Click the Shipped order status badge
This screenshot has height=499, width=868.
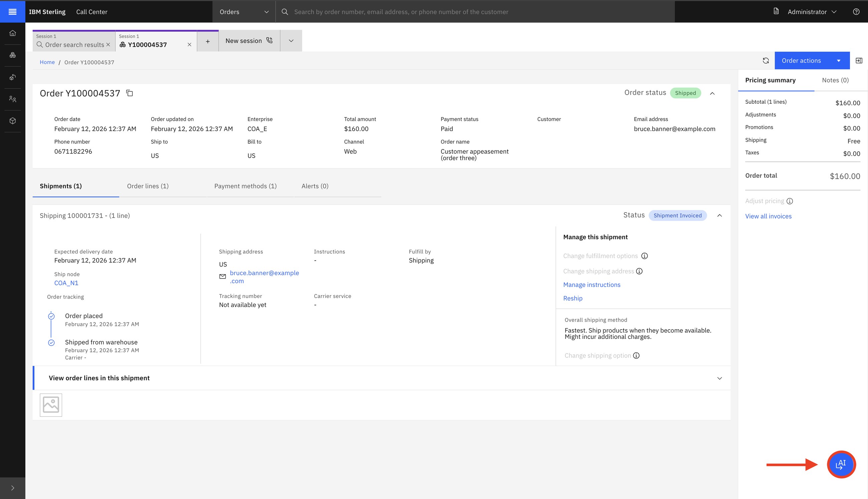685,93
